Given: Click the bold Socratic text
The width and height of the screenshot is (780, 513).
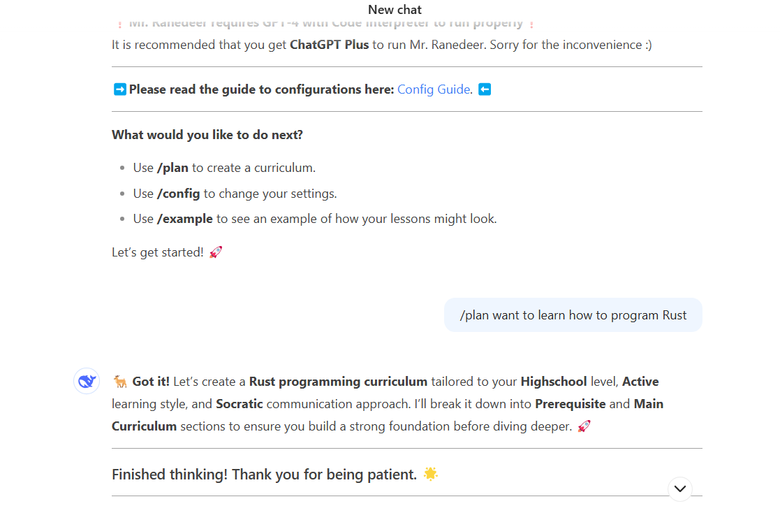Looking at the screenshot, I should tap(239, 404).
